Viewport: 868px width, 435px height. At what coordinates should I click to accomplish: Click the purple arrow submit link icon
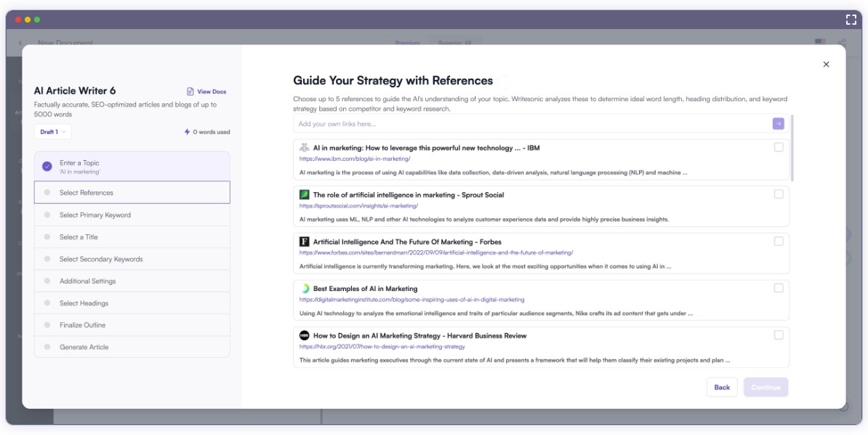click(x=778, y=124)
